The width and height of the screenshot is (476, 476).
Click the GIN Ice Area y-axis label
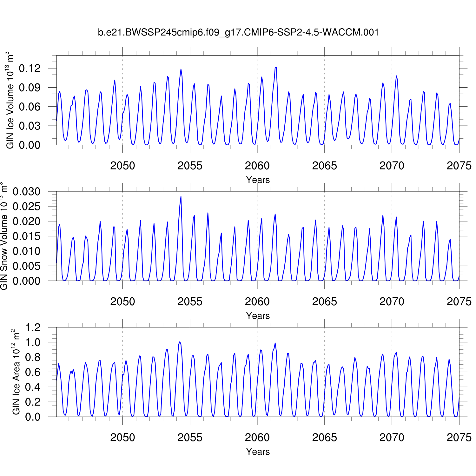point(16,372)
